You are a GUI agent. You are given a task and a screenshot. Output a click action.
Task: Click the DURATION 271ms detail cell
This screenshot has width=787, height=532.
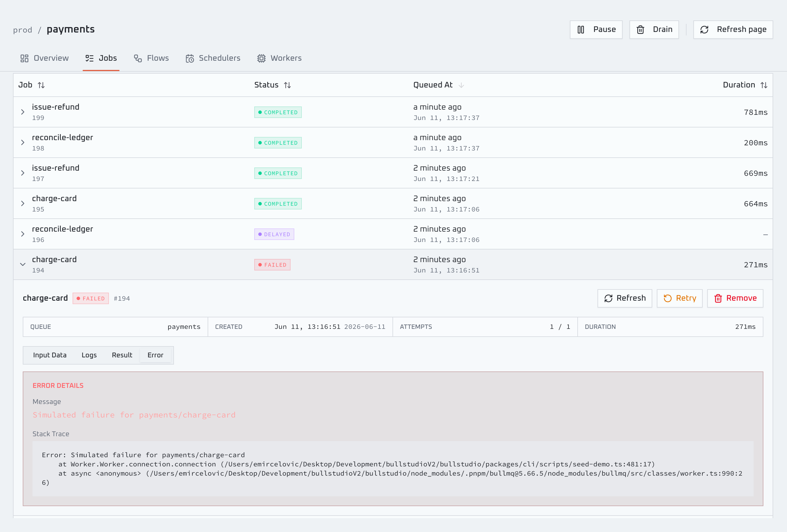670,327
